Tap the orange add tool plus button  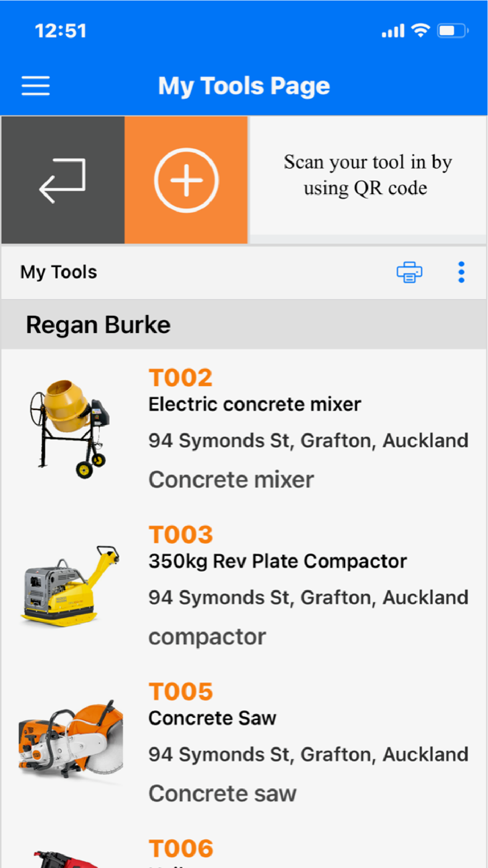click(186, 180)
